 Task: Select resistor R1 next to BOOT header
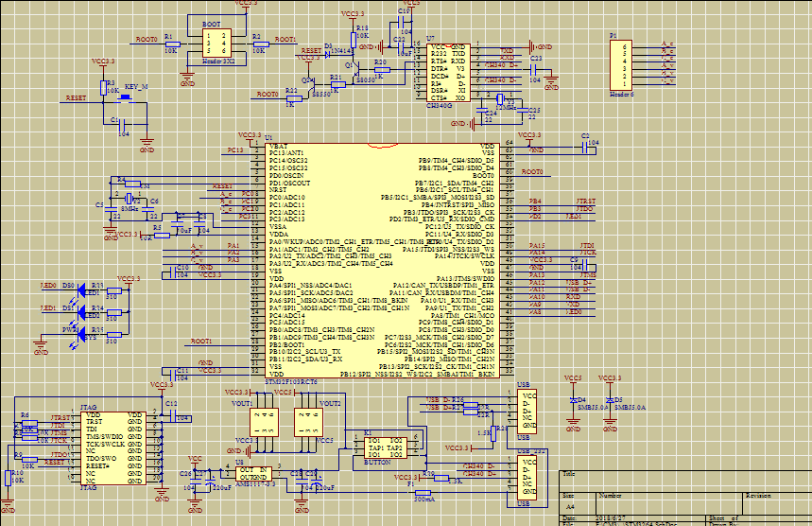pyautogui.click(x=172, y=44)
